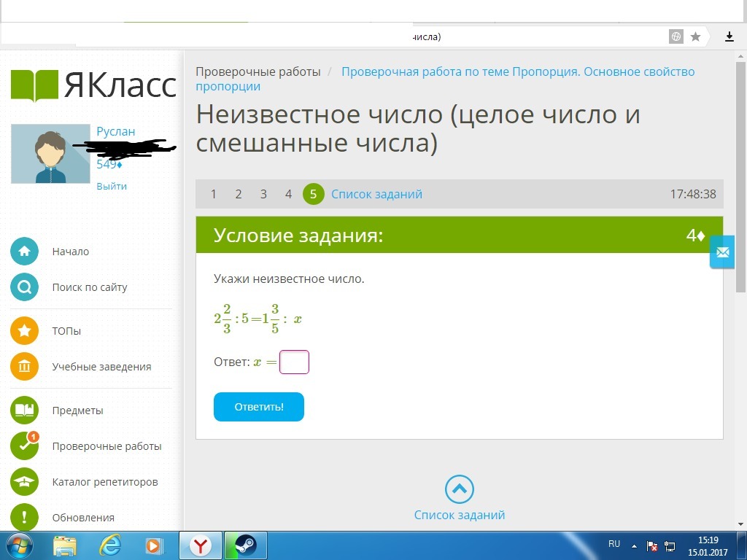Image resolution: width=747 pixels, height=560 pixels.
Task: Click the user avatar picture
Action: 50,154
